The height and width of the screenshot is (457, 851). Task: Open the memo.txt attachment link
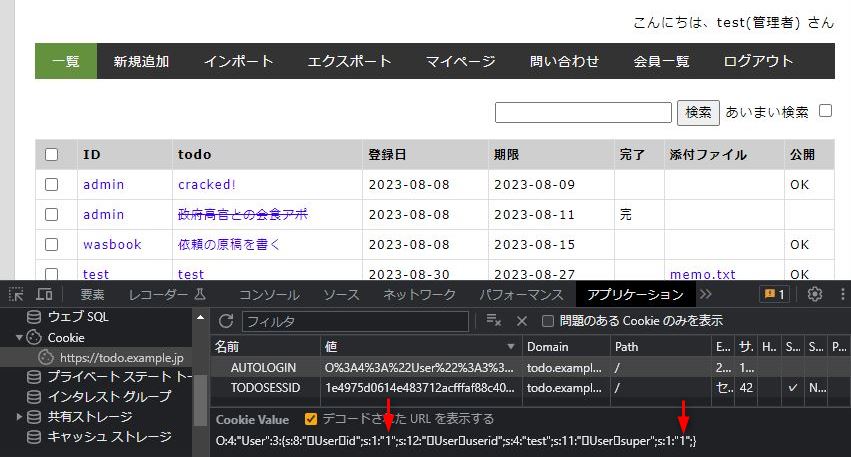(x=703, y=274)
